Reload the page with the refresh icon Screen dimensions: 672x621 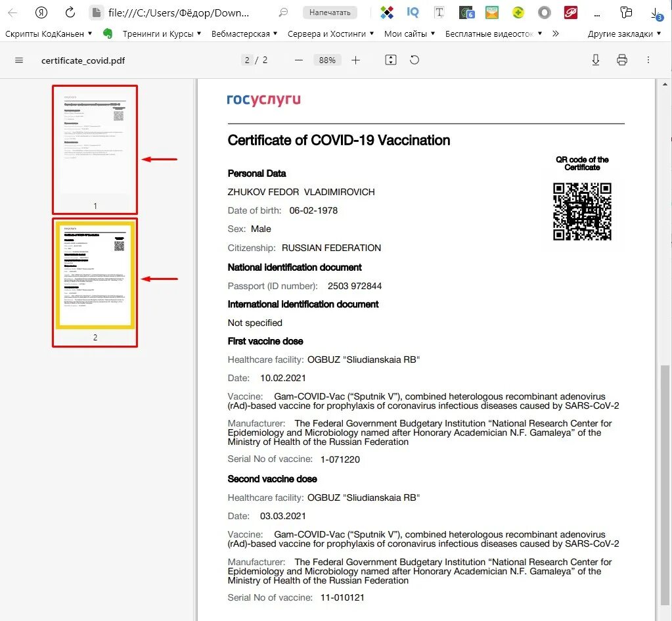[70, 12]
